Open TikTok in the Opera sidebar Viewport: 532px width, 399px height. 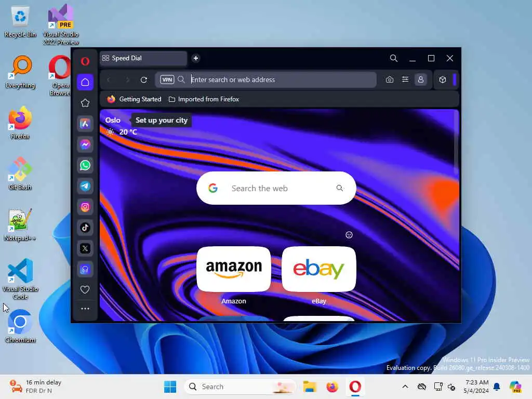pos(85,228)
